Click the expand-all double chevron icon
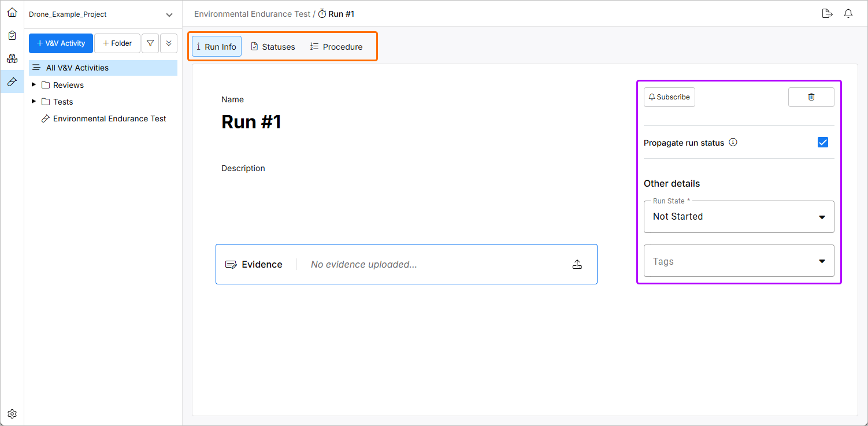This screenshot has width=868, height=426. coord(169,43)
